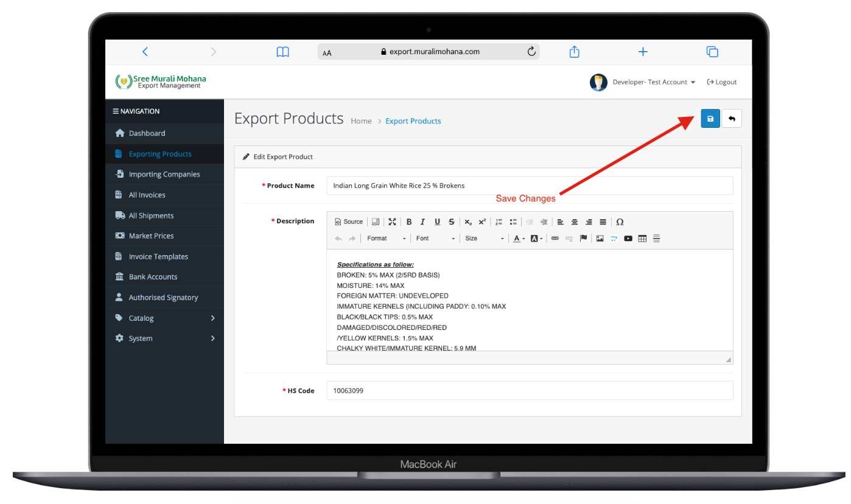
Task: Select the Maximize editor icon
Action: coord(392,222)
